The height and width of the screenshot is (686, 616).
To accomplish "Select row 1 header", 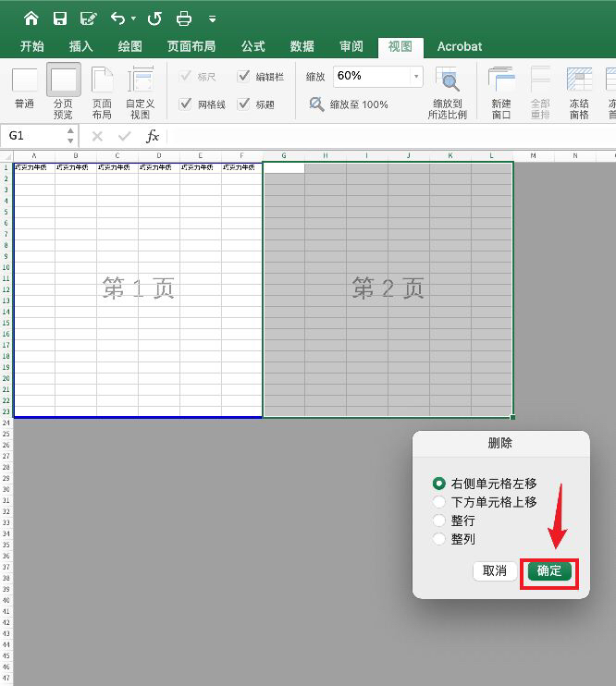I will pos(6,167).
